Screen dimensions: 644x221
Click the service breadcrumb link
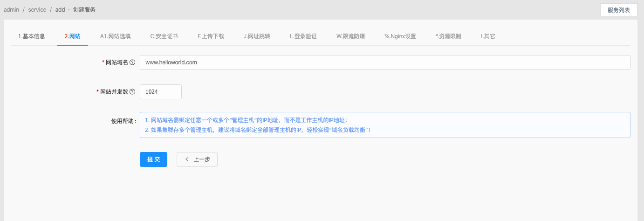36,10
